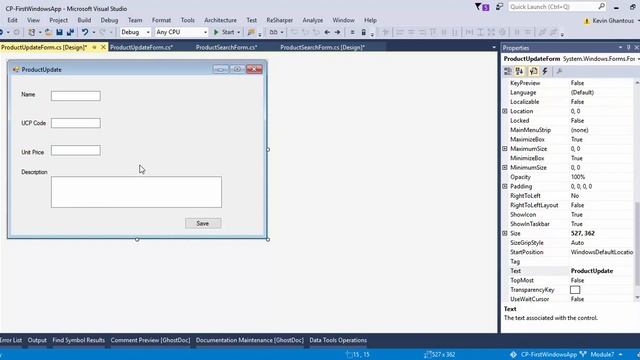Select the Text property value ProductUpdate
This screenshot has width=640, height=360.
pyautogui.click(x=591, y=271)
